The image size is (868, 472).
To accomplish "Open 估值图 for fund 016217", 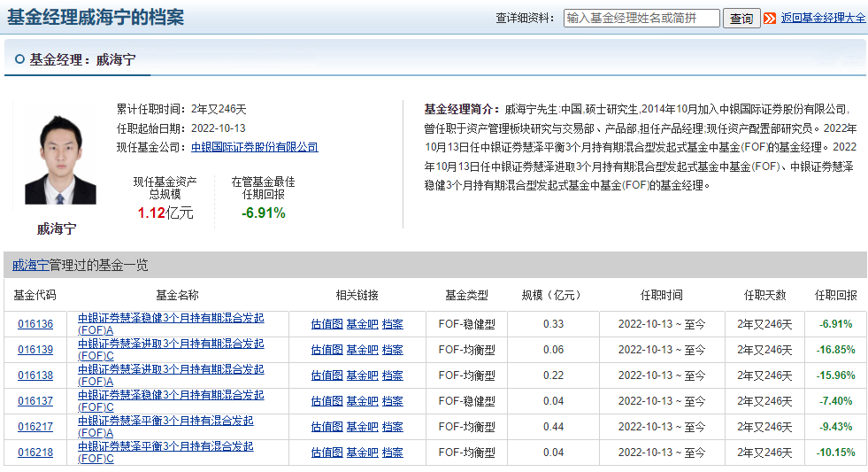I will click(326, 427).
